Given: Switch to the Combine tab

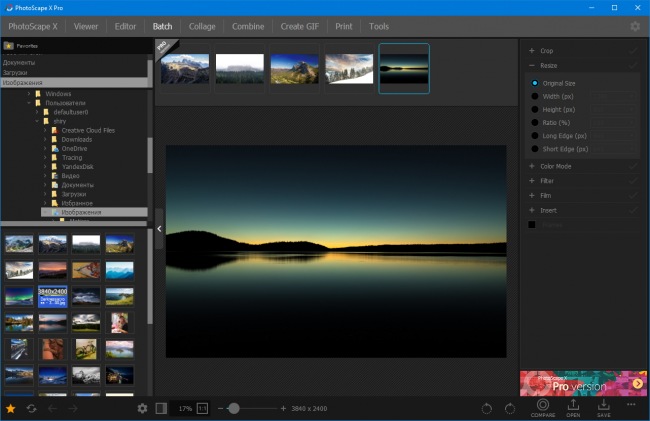Looking at the screenshot, I should click(x=248, y=27).
